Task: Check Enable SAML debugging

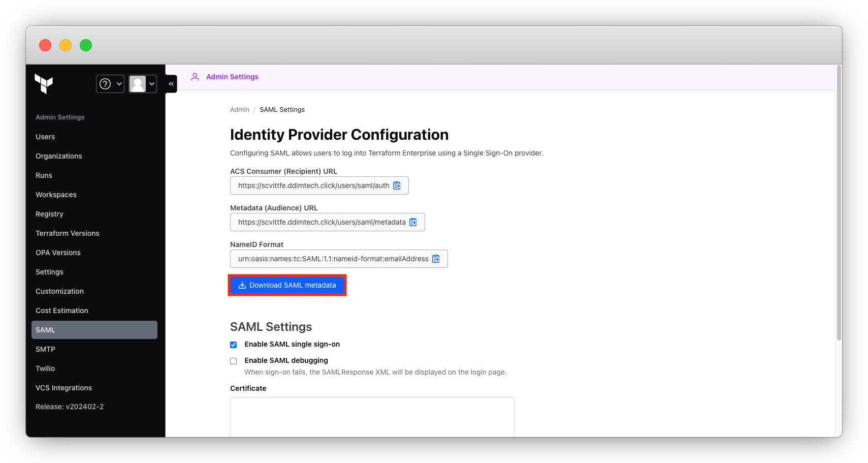Action: coord(234,361)
